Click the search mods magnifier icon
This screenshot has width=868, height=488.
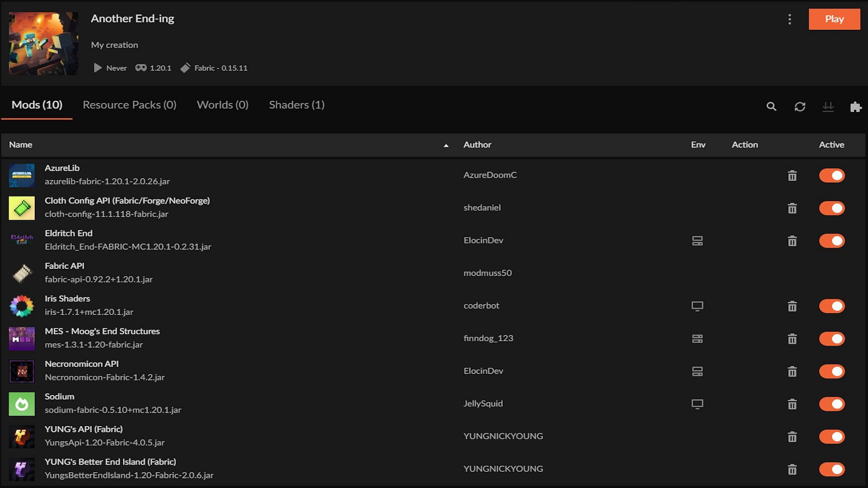click(x=771, y=107)
